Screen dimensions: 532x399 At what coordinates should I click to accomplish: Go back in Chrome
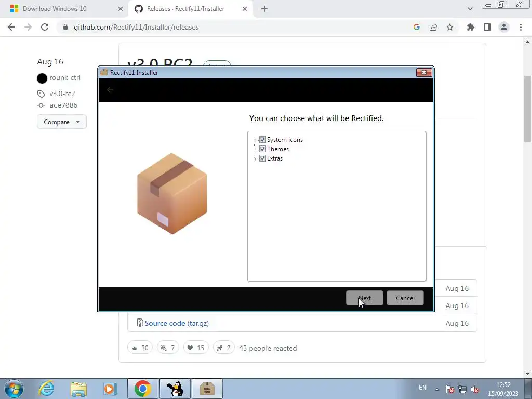(x=11, y=27)
